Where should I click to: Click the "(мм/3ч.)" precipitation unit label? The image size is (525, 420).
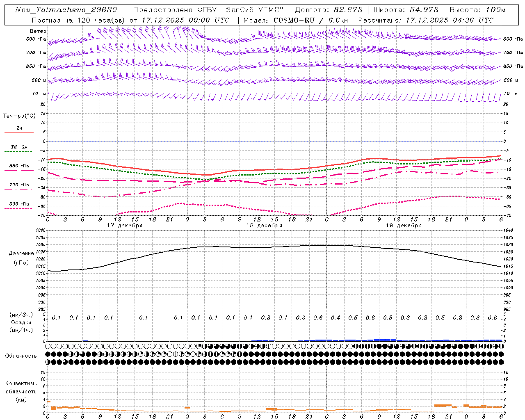[x=21, y=315]
